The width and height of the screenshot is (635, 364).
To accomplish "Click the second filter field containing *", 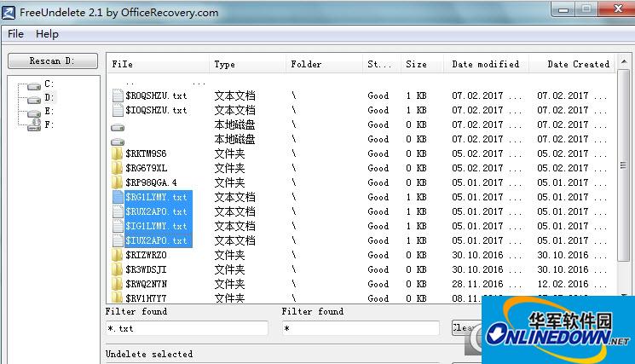I will coord(361,328).
